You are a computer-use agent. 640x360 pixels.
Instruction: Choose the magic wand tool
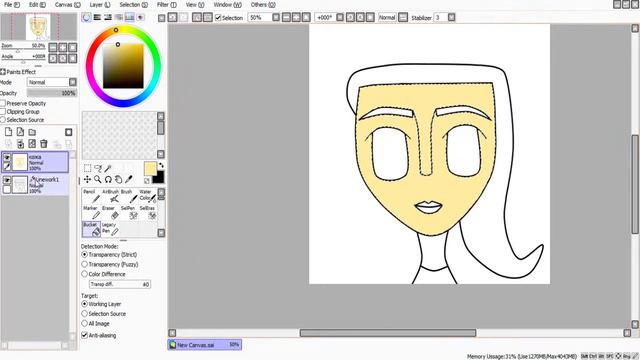click(x=108, y=168)
